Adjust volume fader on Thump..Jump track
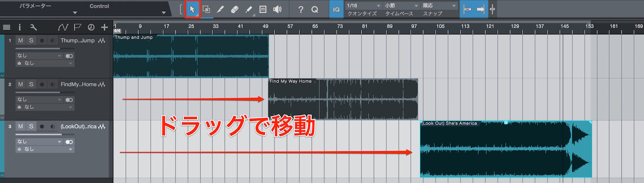This screenshot has height=183, width=644. (45, 49)
